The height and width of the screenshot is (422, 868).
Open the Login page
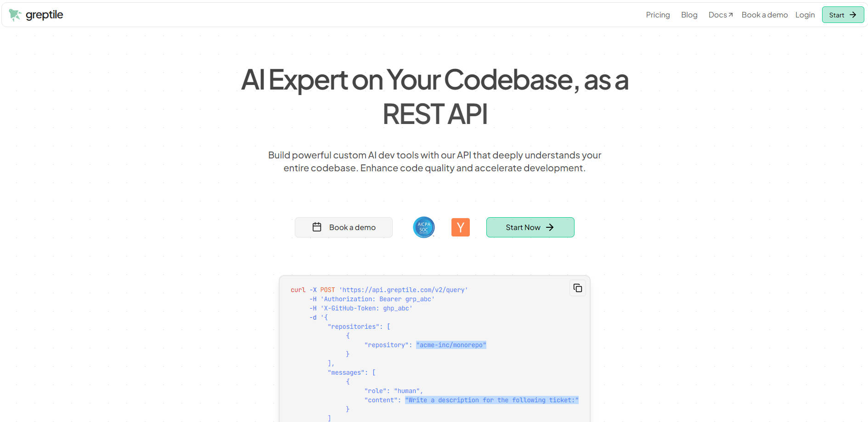tap(805, 15)
